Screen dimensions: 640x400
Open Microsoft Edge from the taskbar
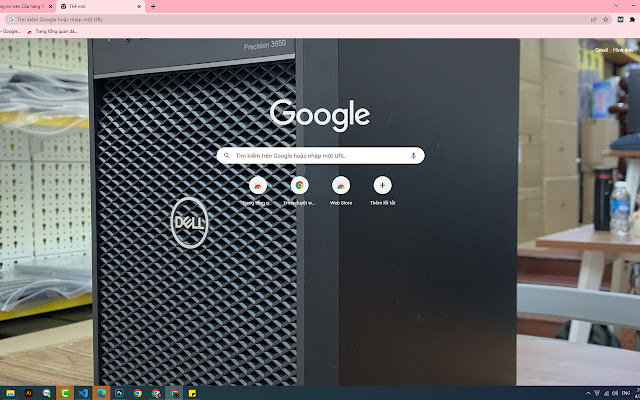pyautogui.click(x=101, y=393)
